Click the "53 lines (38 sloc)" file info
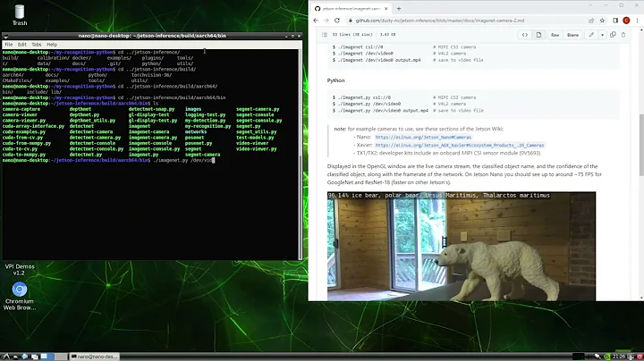The height and width of the screenshot is (361, 644). tap(352, 35)
